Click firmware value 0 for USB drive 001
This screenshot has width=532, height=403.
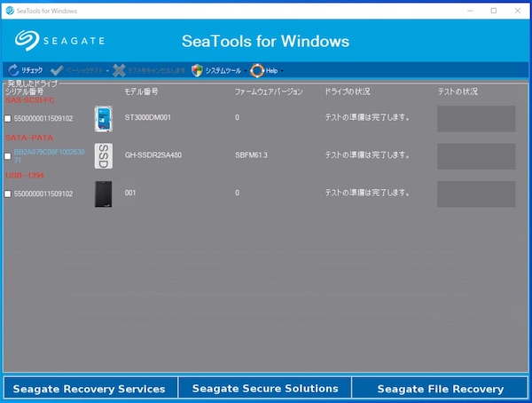tap(237, 193)
